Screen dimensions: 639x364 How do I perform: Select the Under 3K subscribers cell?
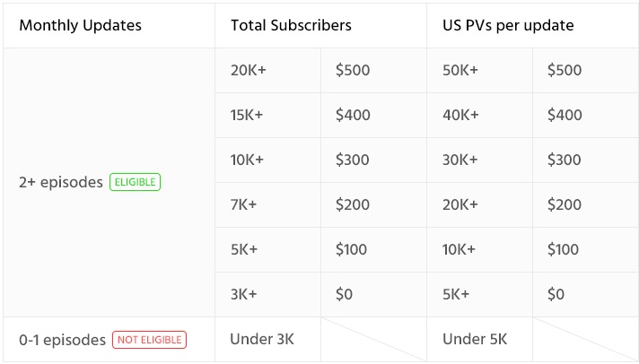pos(261,339)
